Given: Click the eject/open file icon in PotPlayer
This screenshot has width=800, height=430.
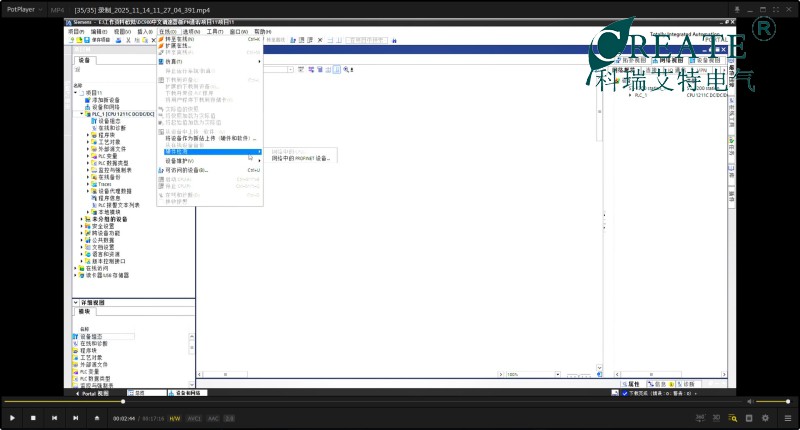Looking at the screenshot, I should (x=97, y=418).
